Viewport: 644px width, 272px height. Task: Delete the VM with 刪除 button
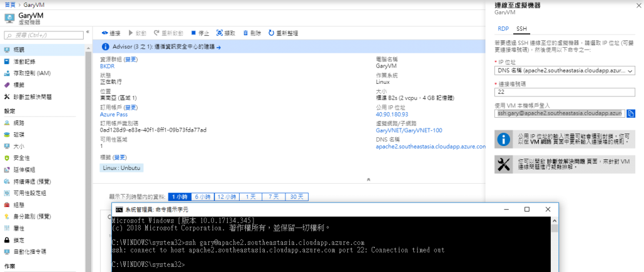[252, 33]
